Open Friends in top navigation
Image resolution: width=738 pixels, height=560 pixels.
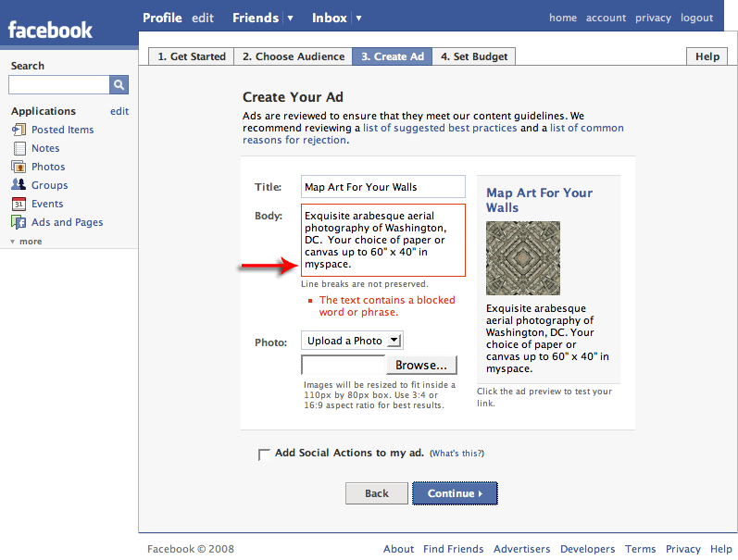pos(256,18)
